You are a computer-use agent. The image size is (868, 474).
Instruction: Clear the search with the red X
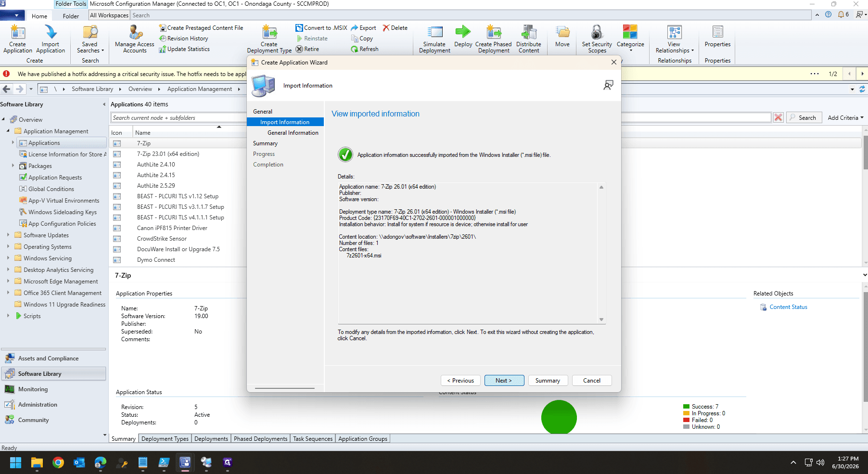pyautogui.click(x=778, y=118)
